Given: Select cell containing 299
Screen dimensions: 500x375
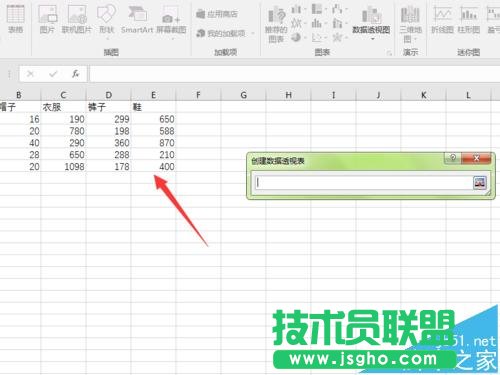Looking at the screenshot, I should (x=109, y=119).
